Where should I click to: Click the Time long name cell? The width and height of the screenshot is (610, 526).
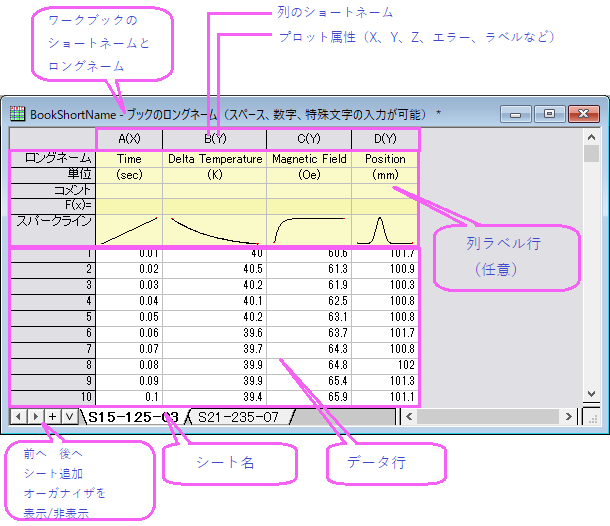(129, 159)
